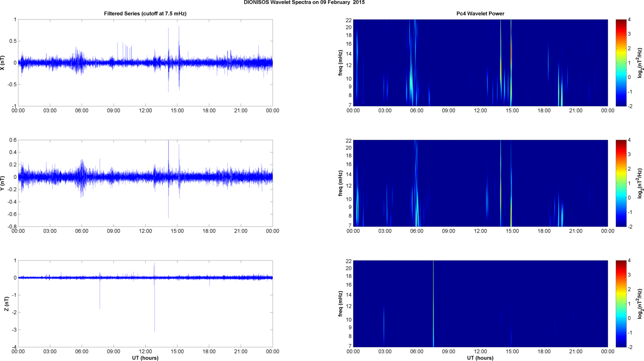Click the Z (nT) axis label
Viewport: 644px width, 361px height.
pos(6,304)
